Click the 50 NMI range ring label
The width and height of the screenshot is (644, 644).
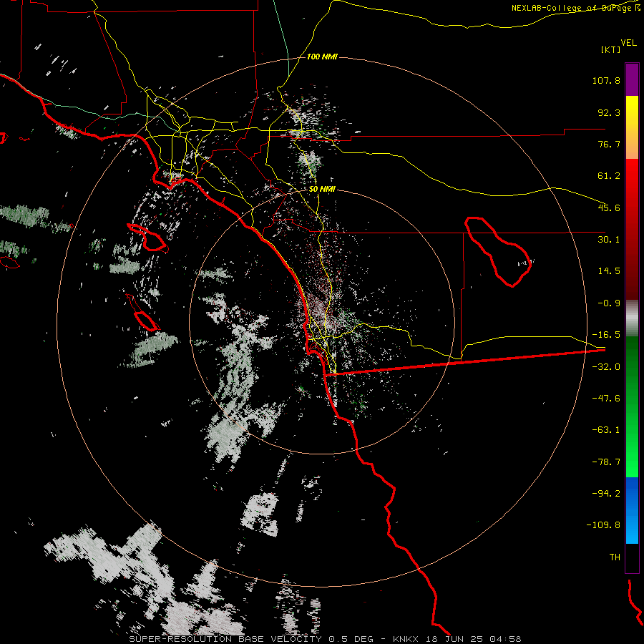point(322,190)
